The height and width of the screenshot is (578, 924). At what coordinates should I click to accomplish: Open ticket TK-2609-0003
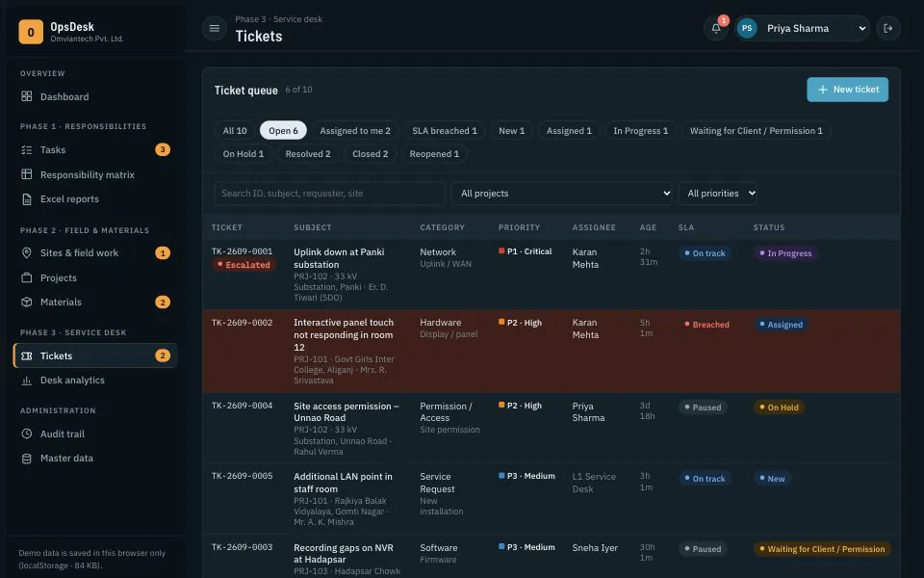point(243,547)
